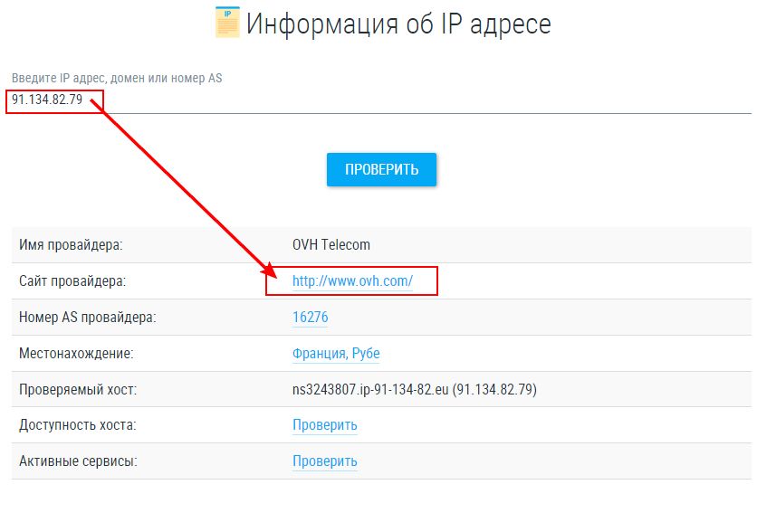The width and height of the screenshot is (757, 532).
Task: Focus the IP address input field
Action: pos(381,100)
